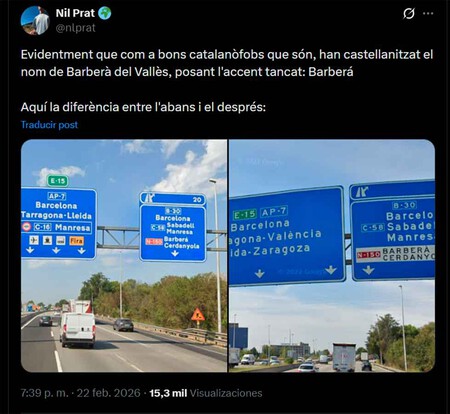Viewport: 450px width, 414px height.
Task: Click the post text mentioning Barberà del Vallès
Action: coord(227,63)
